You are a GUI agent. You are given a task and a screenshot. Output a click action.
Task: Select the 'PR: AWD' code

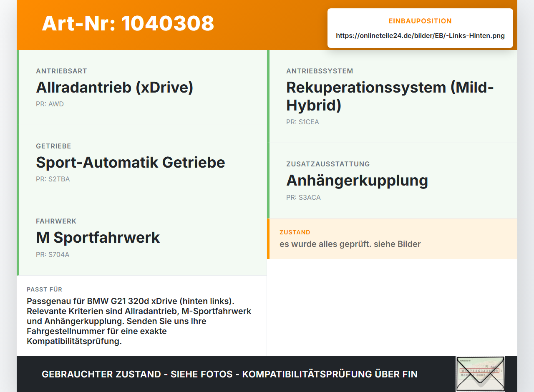(50, 104)
